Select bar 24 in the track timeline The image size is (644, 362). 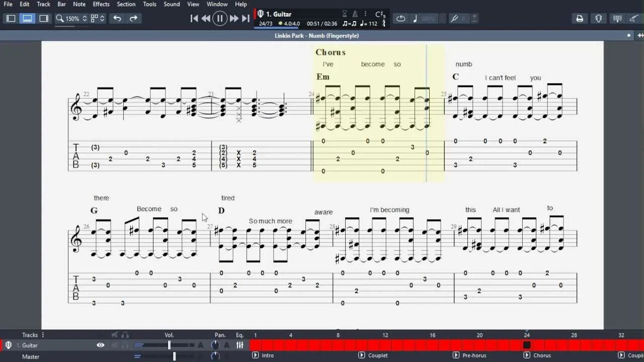[x=527, y=345]
